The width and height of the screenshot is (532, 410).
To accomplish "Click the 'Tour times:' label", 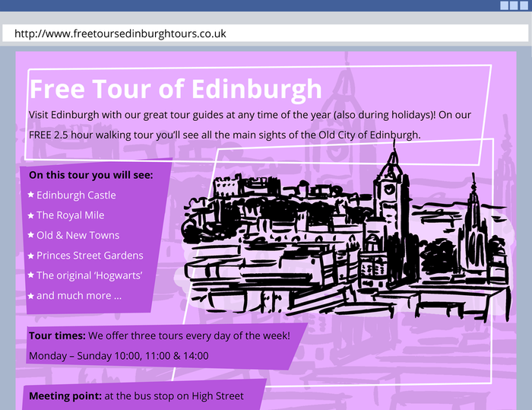I will pos(57,335).
